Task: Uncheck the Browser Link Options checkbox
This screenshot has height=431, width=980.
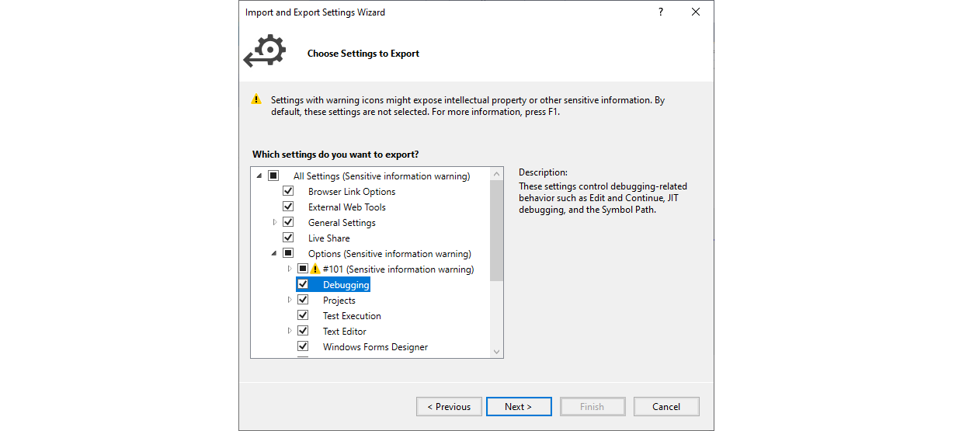Action: (288, 191)
